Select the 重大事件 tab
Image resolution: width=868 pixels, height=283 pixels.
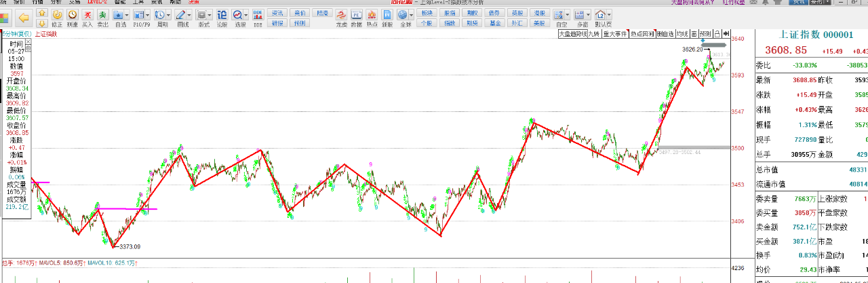coord(615,33)
